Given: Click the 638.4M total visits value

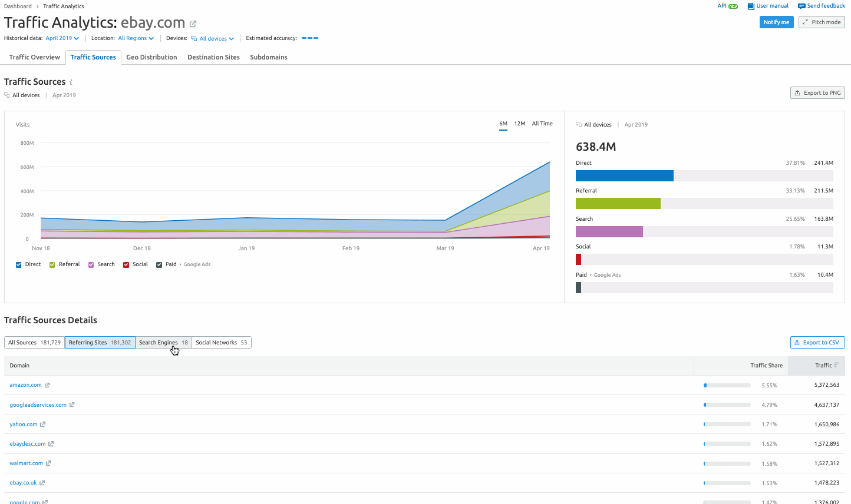Looking at the screenshot, I should (x=596, y=147).
